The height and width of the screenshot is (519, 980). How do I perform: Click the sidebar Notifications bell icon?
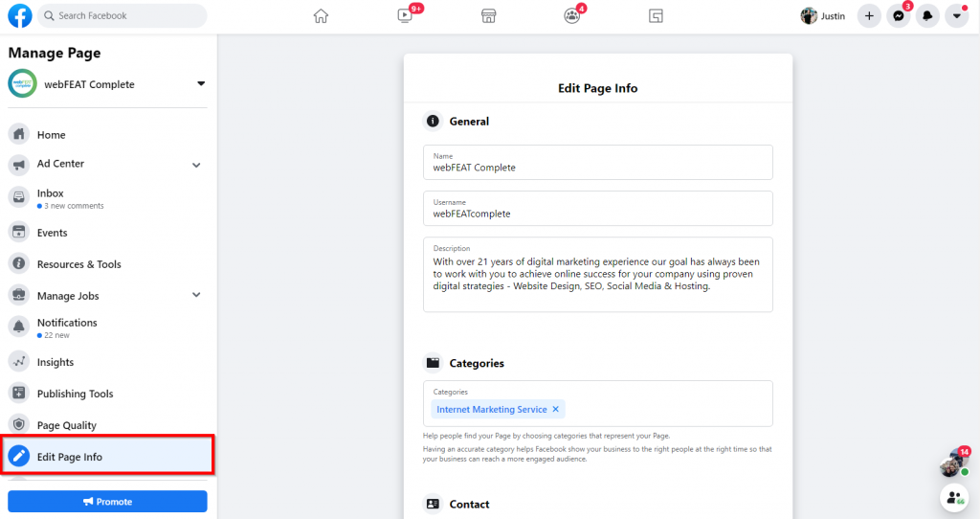pos(19,327)
